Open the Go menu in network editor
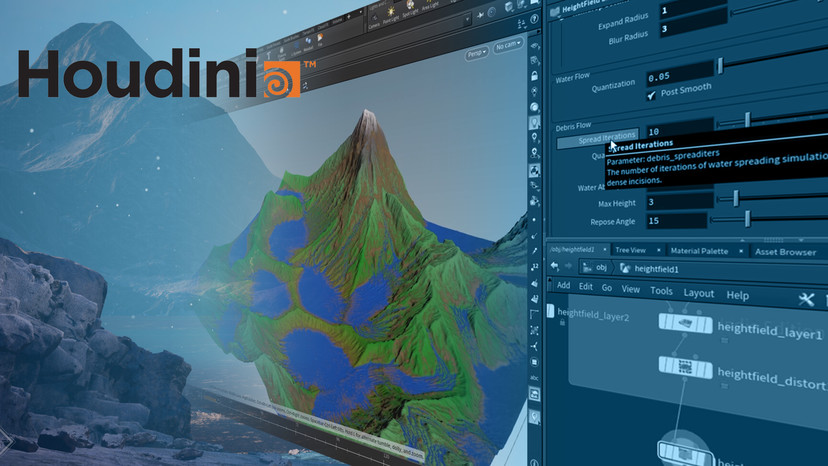This screenshot has height=466, width=828. [x=607, y=287]
